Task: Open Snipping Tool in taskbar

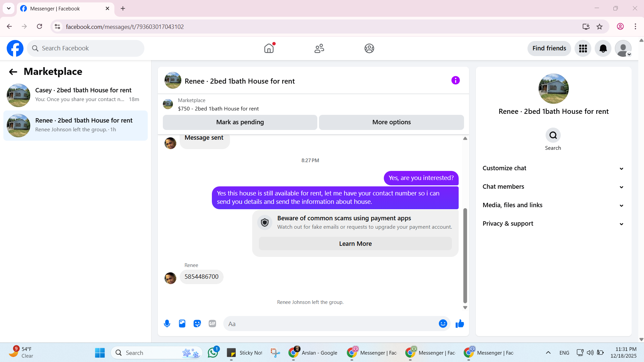Action: pos(275,353)
